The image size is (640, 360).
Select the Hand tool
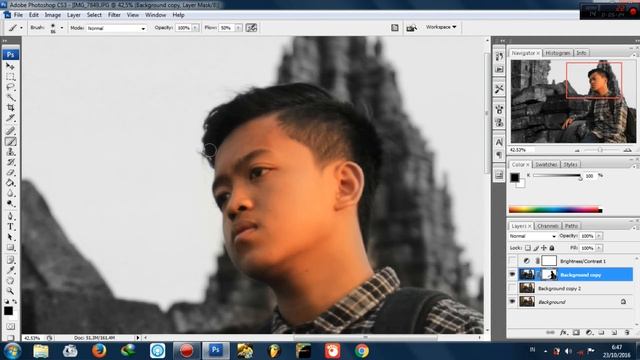(x=11, y=281)
